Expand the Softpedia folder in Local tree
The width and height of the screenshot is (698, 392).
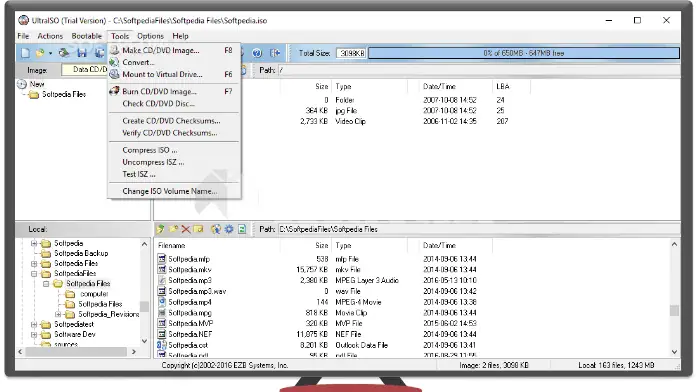34,243
